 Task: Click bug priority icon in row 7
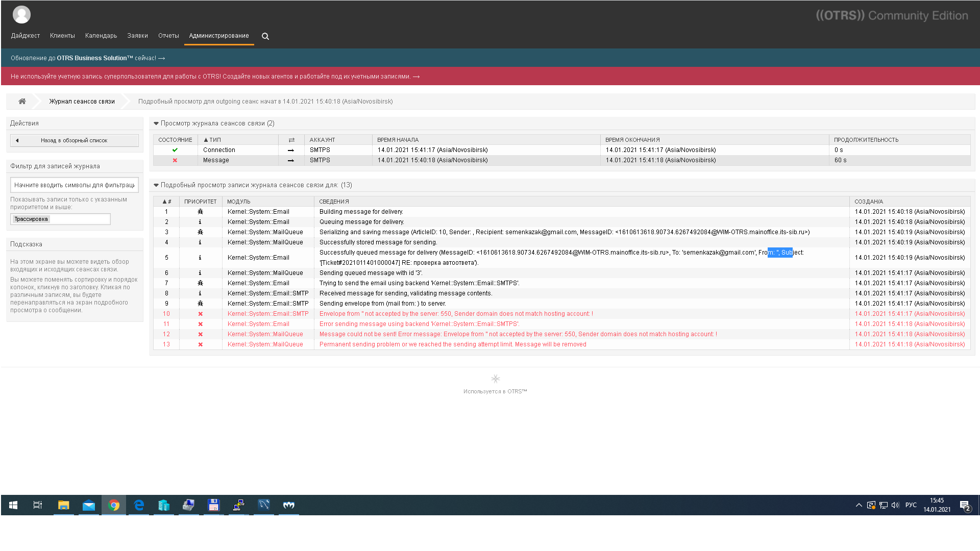coord(200,283)
